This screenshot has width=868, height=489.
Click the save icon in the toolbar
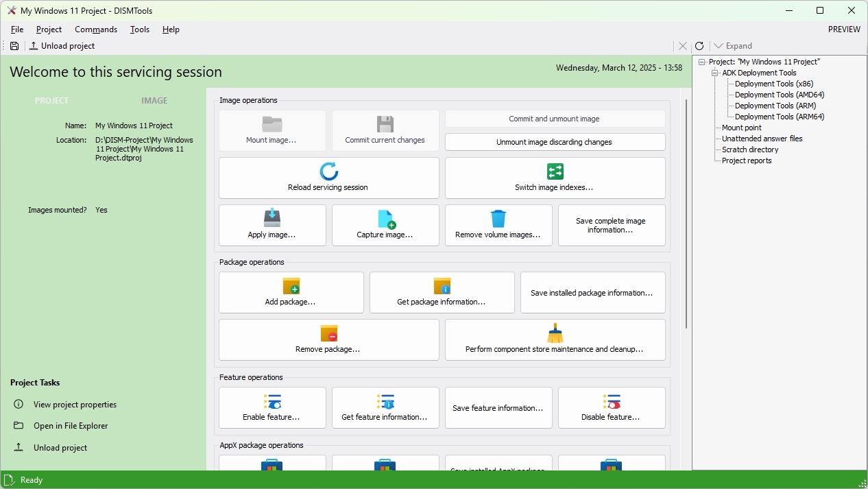pos(14,46)
